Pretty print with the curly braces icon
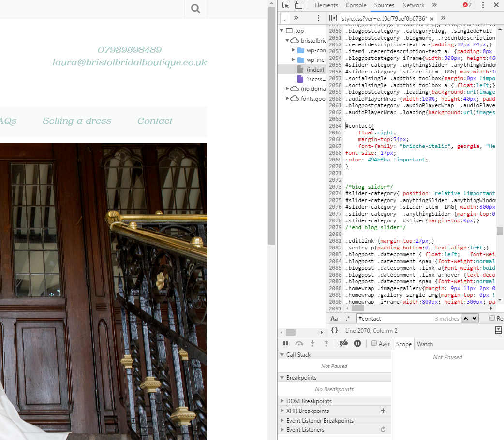This screenshot has width=504, height=440. [x=335, y=330]
